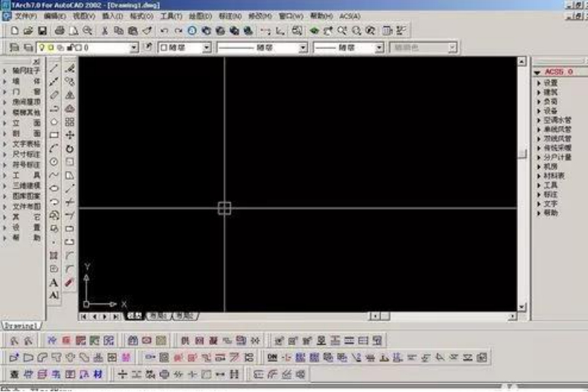The image size is (588, 392).
Task: Open the 文件(F) menu
Action: 25,16
